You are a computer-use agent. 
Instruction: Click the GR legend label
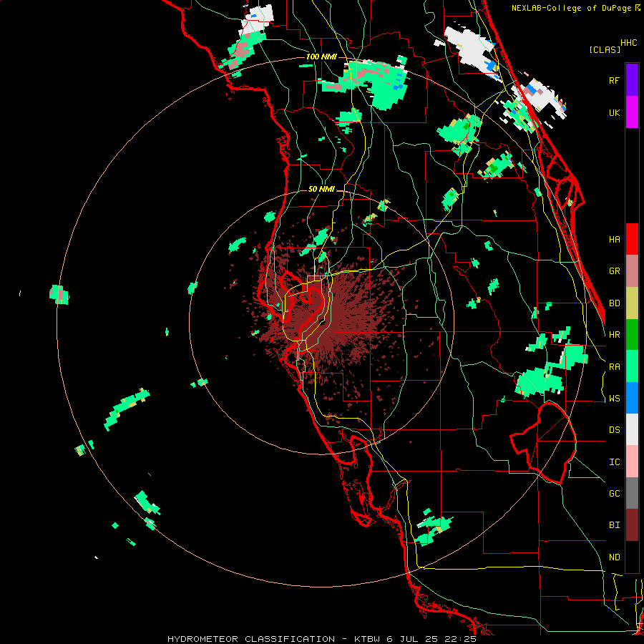(x=614, y=271)
